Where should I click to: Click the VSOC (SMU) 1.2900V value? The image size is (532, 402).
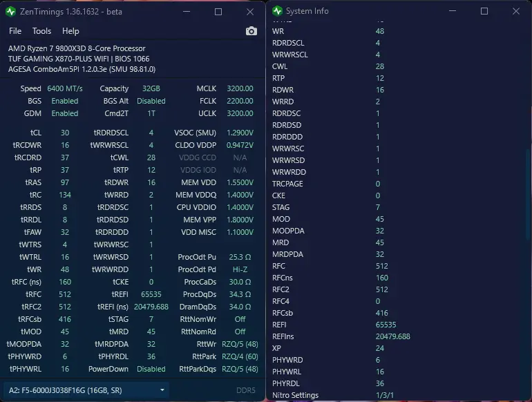click(240, 133)
